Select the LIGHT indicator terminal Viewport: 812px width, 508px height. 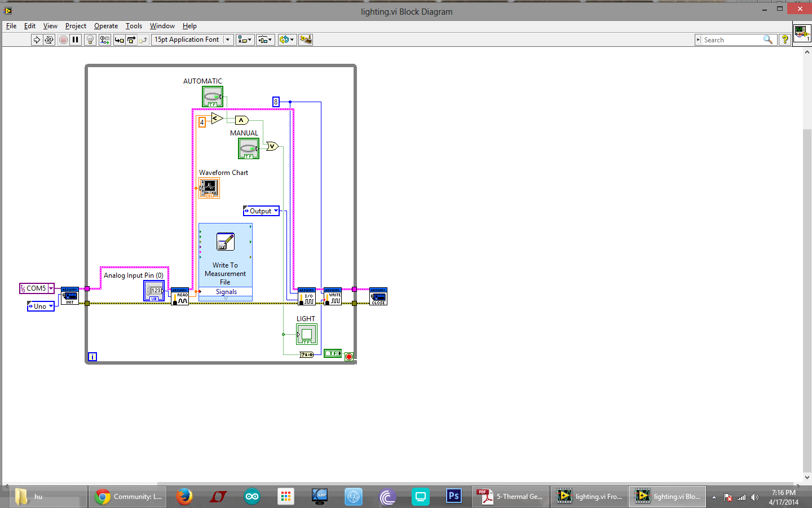click(x=307, y=334)
